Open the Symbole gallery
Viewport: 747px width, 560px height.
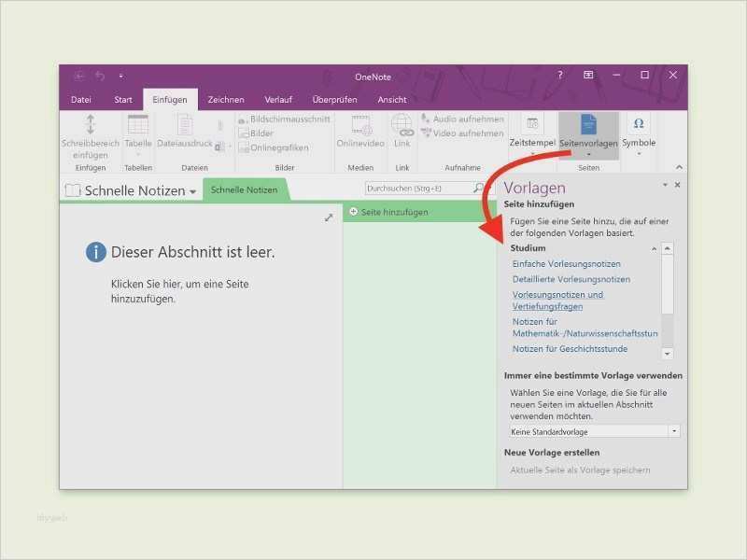pos(638,129)
